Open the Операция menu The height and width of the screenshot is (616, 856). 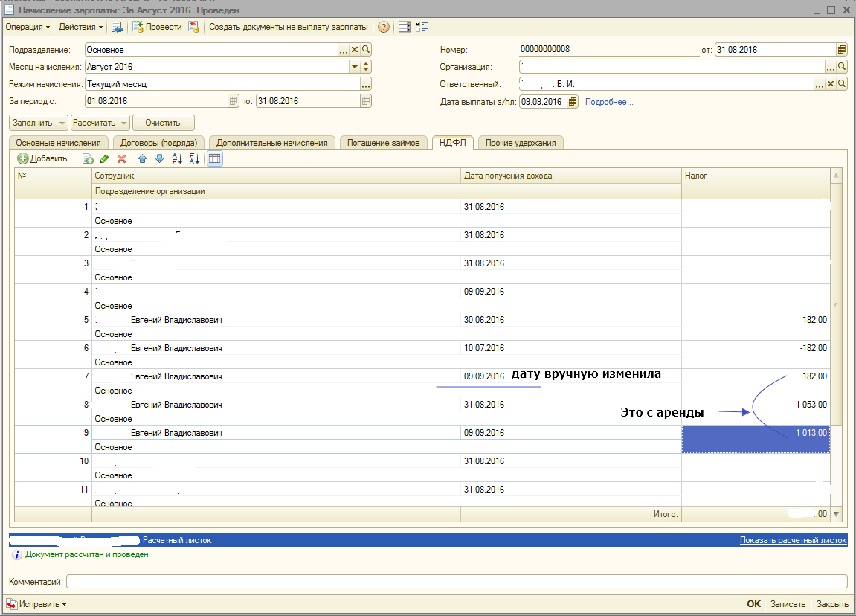tap(28, 27)
